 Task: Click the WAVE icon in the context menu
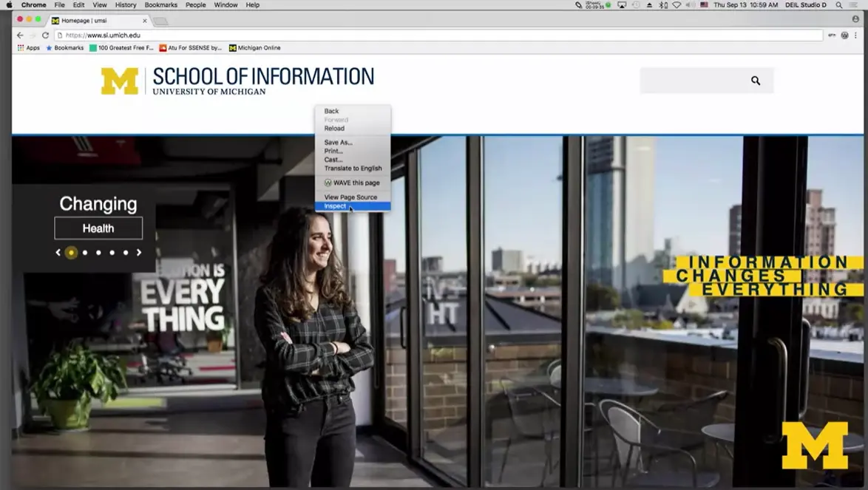pos(328,183)
